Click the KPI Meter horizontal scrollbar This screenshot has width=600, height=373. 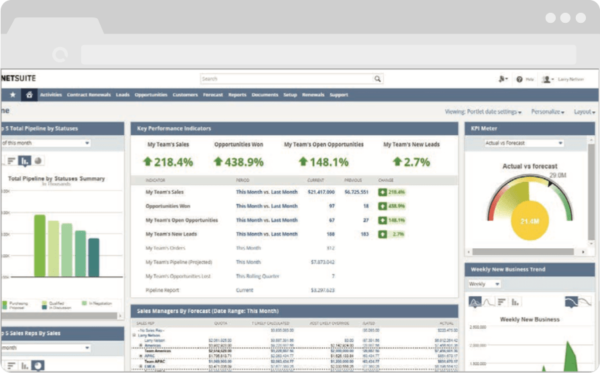[x=523, y=252]
